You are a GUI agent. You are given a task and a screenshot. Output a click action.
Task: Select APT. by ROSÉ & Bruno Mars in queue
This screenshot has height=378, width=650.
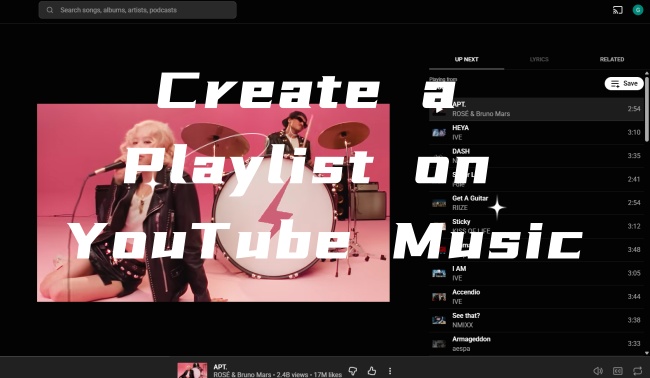tap(536, 109)
